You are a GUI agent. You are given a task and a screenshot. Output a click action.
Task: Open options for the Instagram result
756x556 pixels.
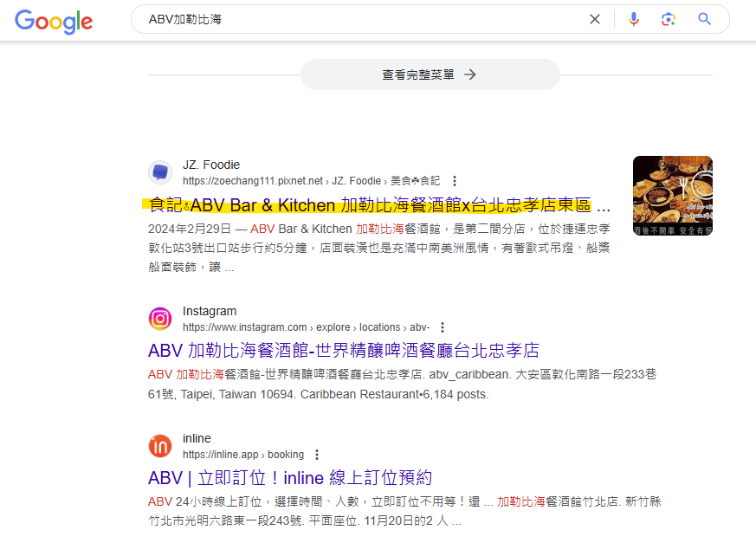(443, 326)
